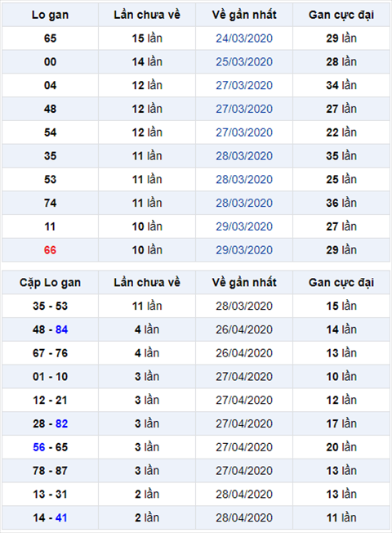Follow the 29/03/2020 link for number 66
The width and height of the screenshot is (392, 533).
point(244,250)
